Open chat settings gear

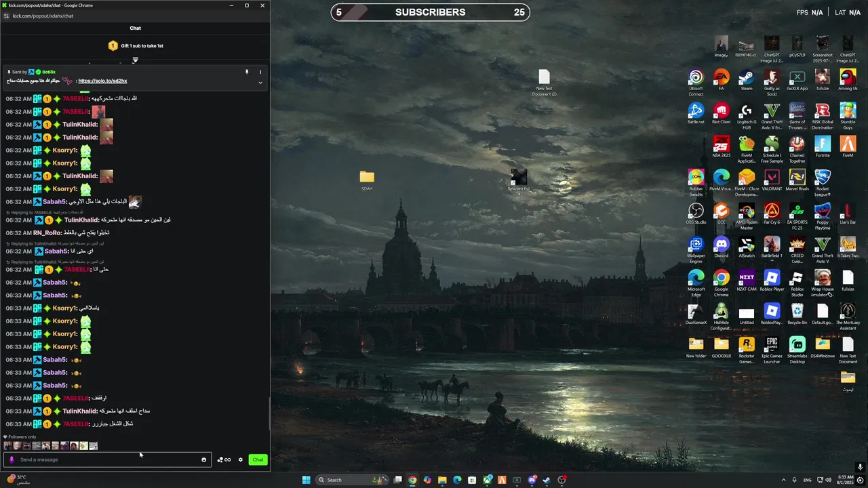pos(240,460)
